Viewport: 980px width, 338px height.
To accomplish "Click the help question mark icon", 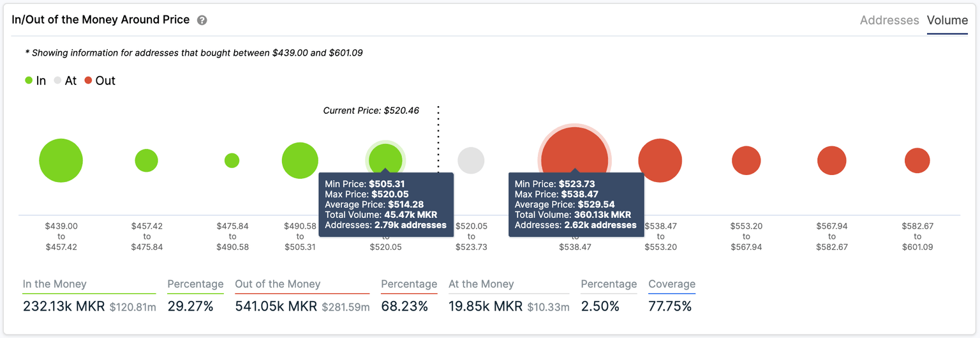I will (202, 20).
